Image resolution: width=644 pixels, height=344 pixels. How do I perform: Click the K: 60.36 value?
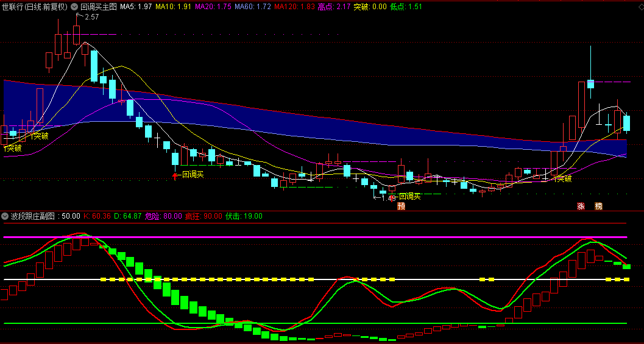click(97, 216)
